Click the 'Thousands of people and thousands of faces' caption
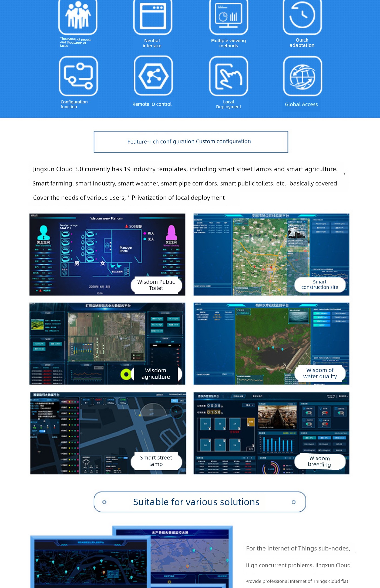This screenshot has width=380, height=588. tap(76, 42)
